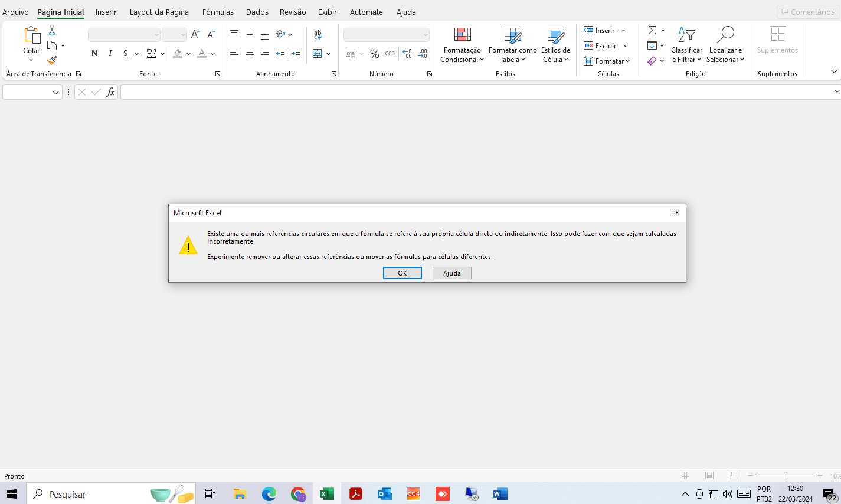
Task: Click the AutoSum sigma icon
Action: (652, 30)
